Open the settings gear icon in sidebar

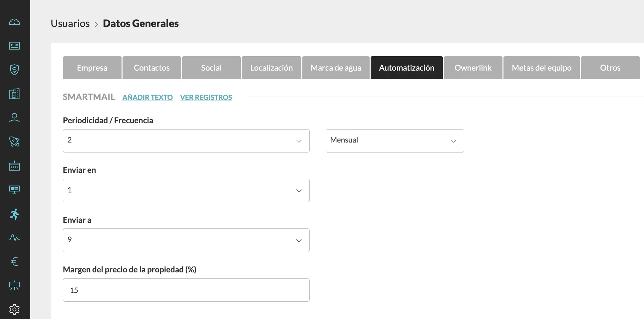point(14,309)
